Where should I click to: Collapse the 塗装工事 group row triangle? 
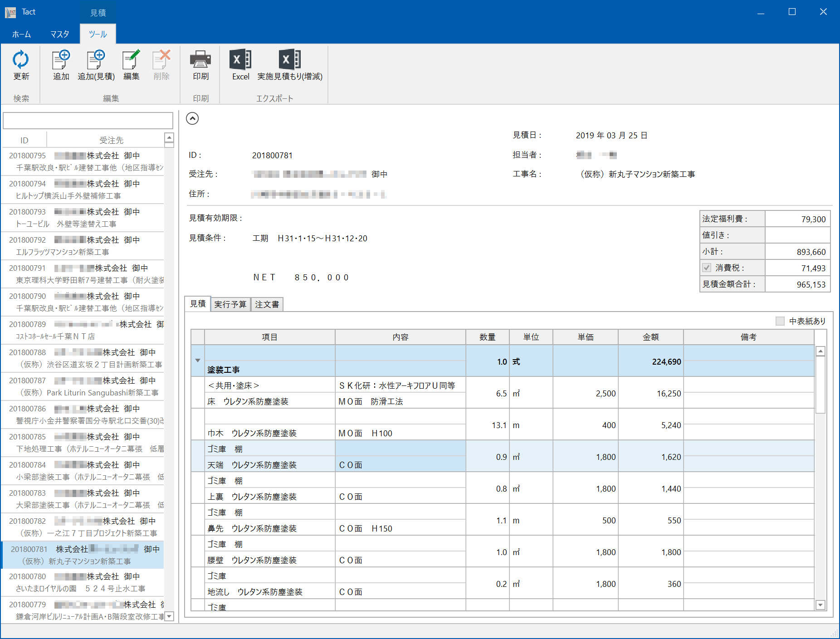pos(197,361)
